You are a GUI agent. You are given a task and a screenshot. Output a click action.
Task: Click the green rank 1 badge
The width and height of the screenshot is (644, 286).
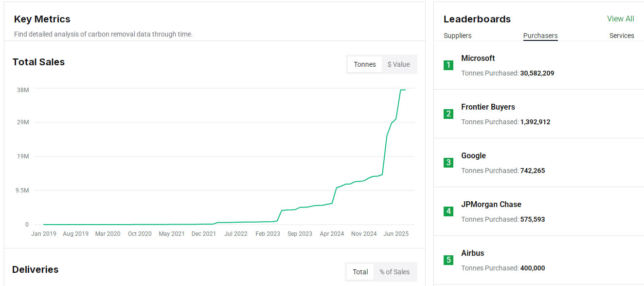[448, 65]
